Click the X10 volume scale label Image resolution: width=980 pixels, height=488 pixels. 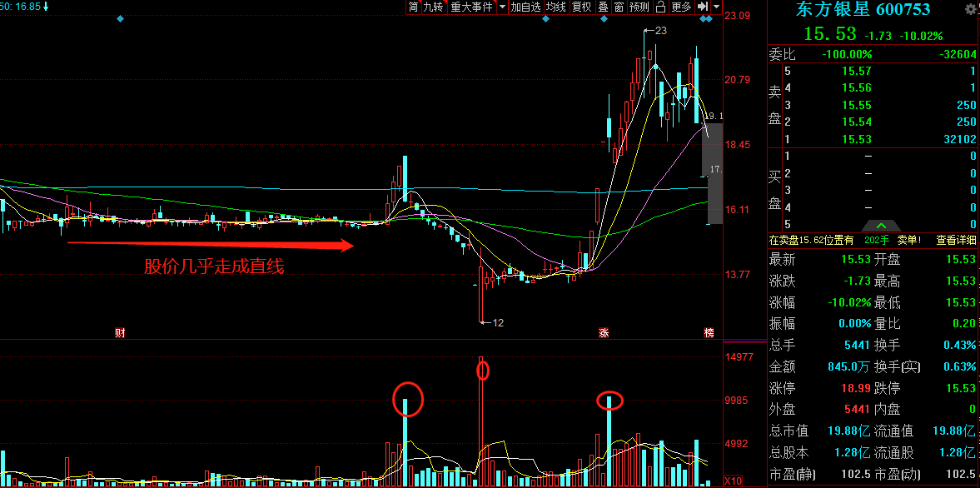coord(734,481)
